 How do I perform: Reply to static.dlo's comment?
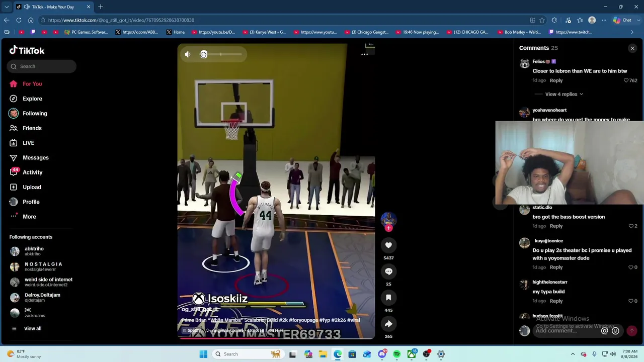click(x=556, y=226)
